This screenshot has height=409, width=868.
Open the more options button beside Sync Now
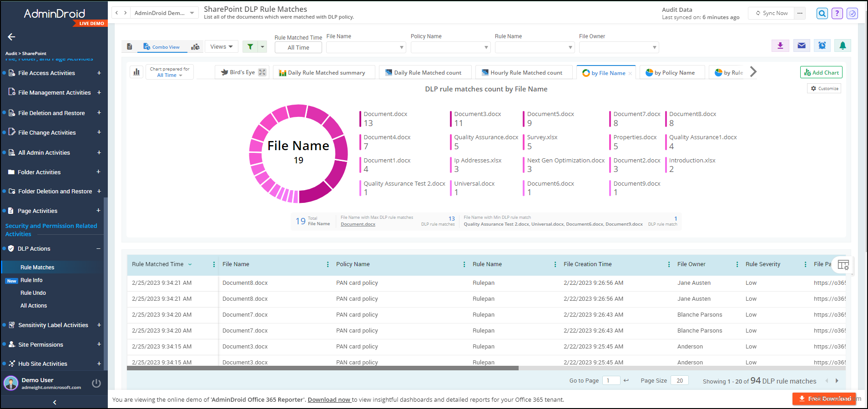[x=800, y=13]
